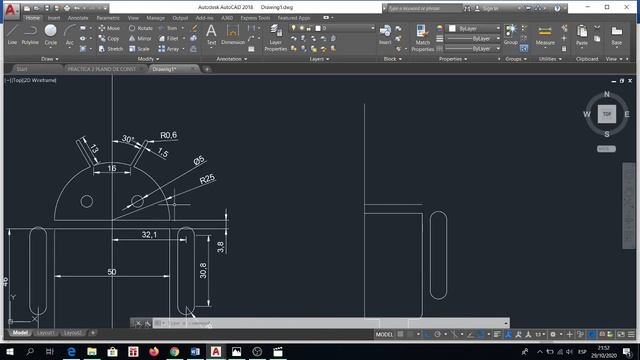640x360 pixels.
Task: Toggle the MODEL space status button
Action: [x=384, y=334]
